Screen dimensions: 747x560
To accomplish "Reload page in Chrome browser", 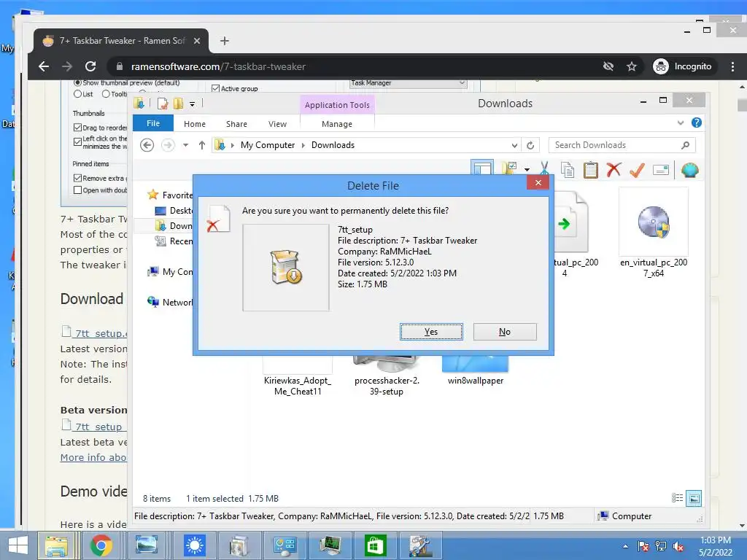I will [x=90, y=66].
